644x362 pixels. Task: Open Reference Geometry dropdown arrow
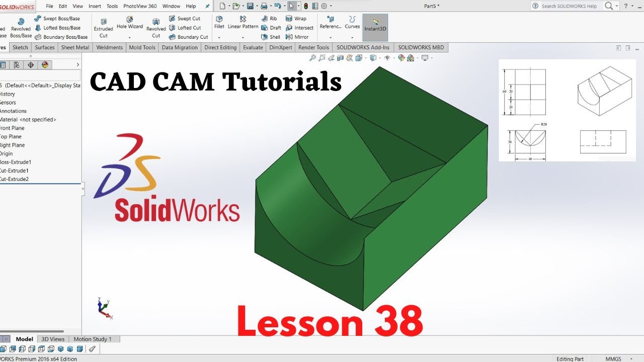(331, 38)
